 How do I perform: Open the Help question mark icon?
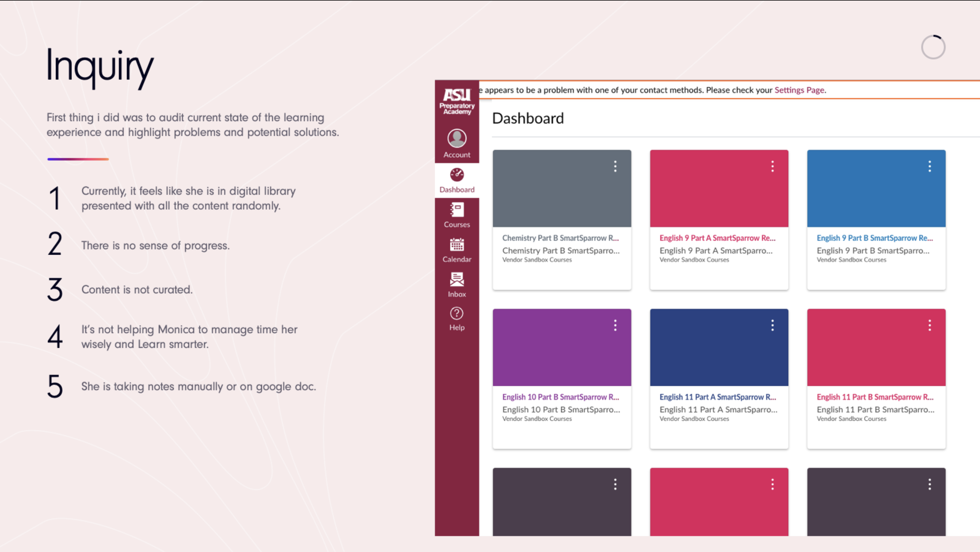click(x=457, y=313)
